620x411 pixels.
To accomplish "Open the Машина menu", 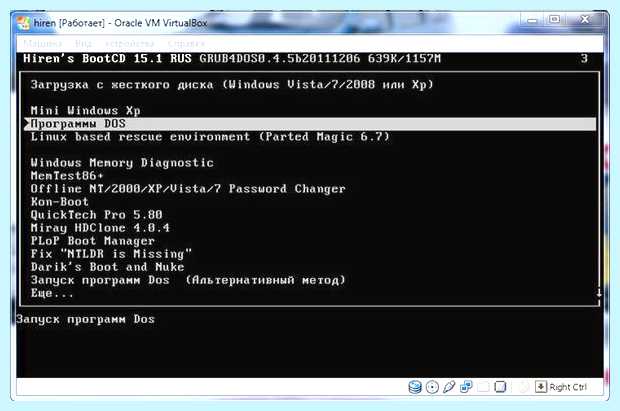I will pos(43,43).
